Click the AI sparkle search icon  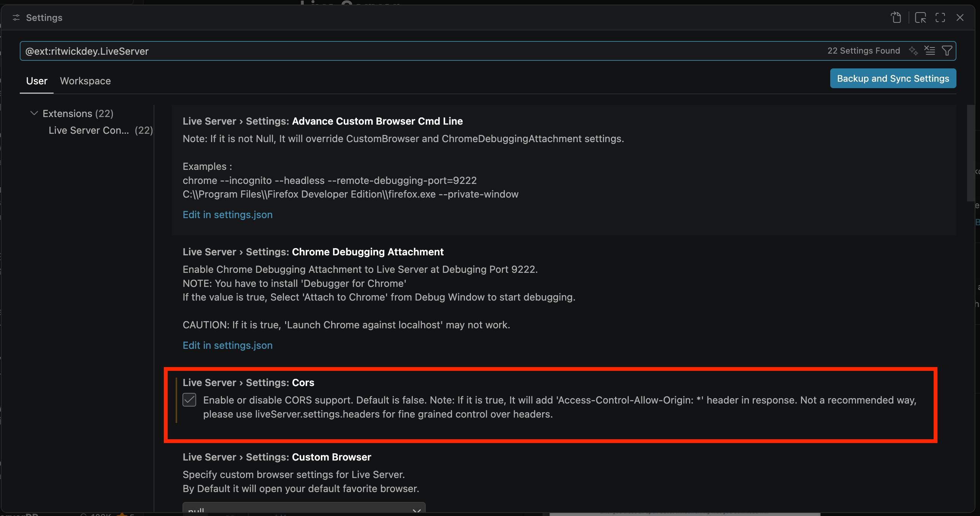tap(913, 51)
